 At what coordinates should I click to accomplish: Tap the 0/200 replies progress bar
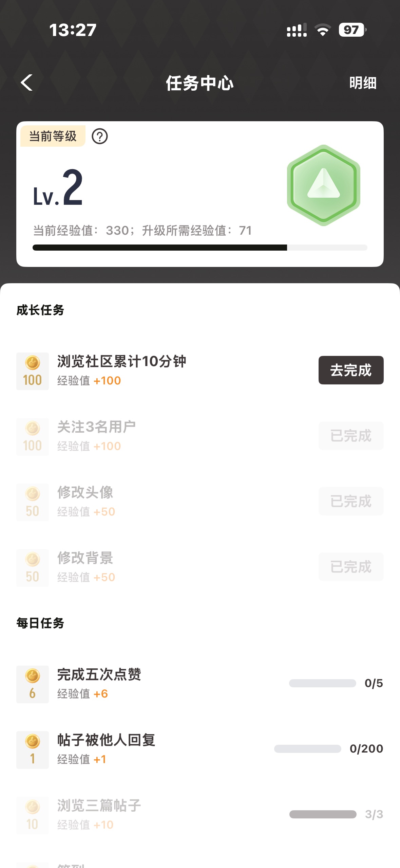point(307,749)
